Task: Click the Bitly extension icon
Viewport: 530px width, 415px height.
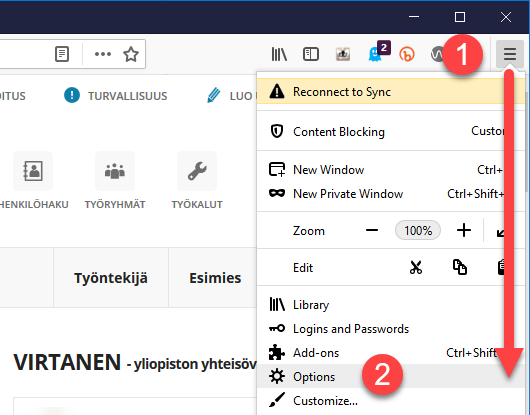Action: (x=407, y=54)
